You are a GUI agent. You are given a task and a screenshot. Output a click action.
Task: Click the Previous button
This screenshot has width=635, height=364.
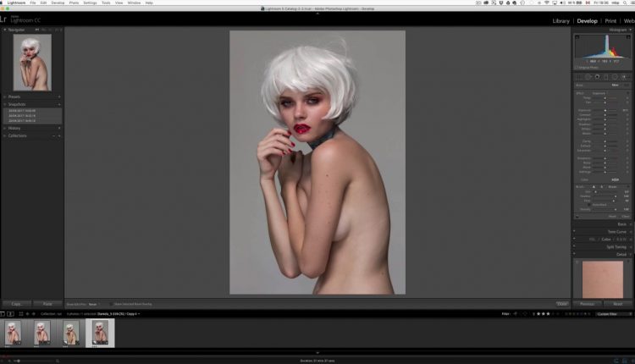tap(588, 304)
